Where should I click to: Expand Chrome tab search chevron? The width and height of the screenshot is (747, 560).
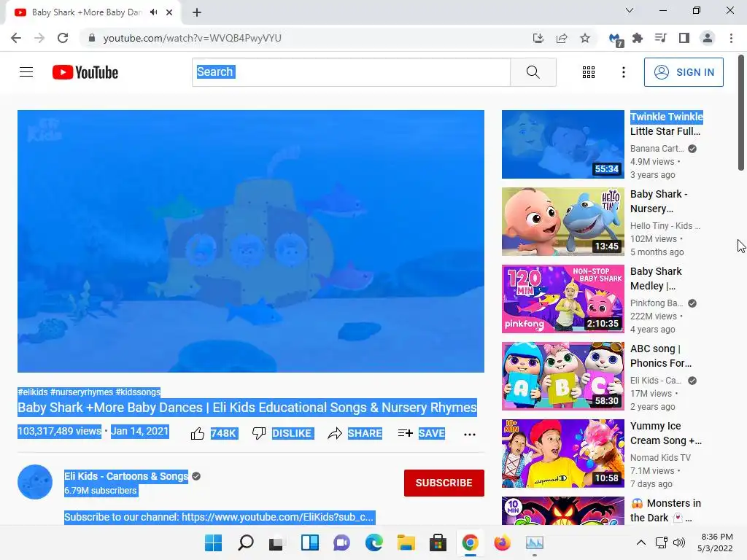coord(630,10)
